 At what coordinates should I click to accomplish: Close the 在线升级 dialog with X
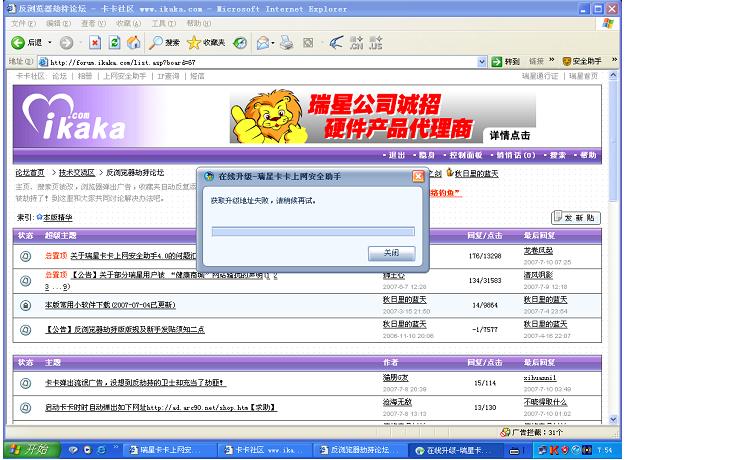coord(418,177)
